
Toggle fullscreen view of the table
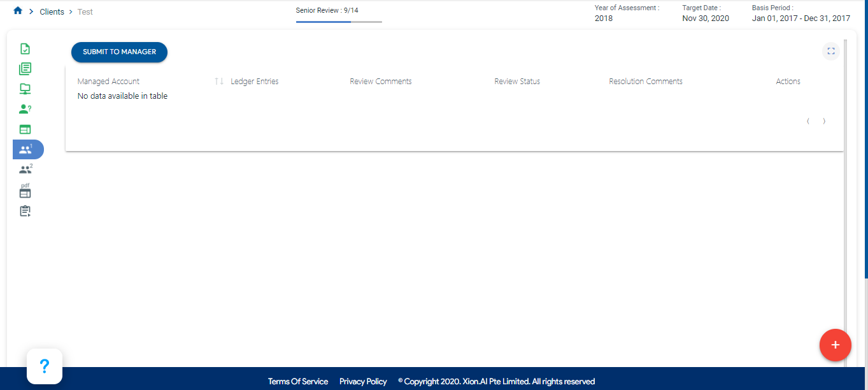[x=830, y=52]
